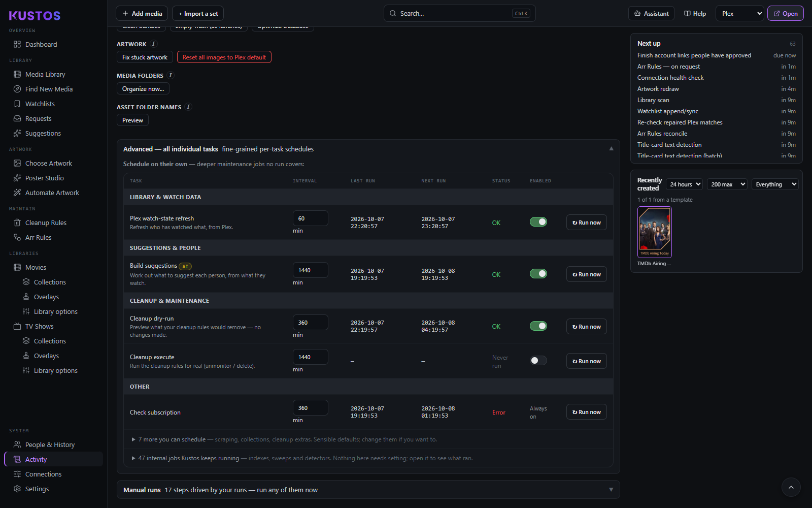
Task: Open the Plex server dropdown
Action: (x=740, y=13)
